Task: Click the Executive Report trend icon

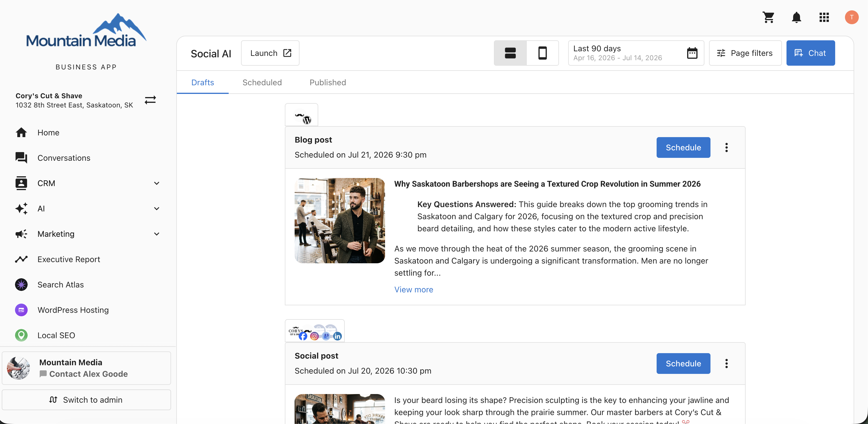Action: pos(21,259)
